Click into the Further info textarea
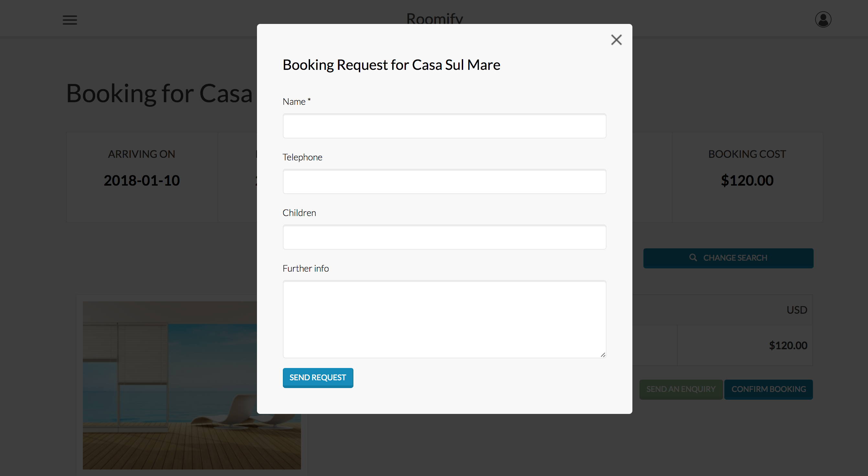Viewport: 868px width, 476px height. point(444,319)
